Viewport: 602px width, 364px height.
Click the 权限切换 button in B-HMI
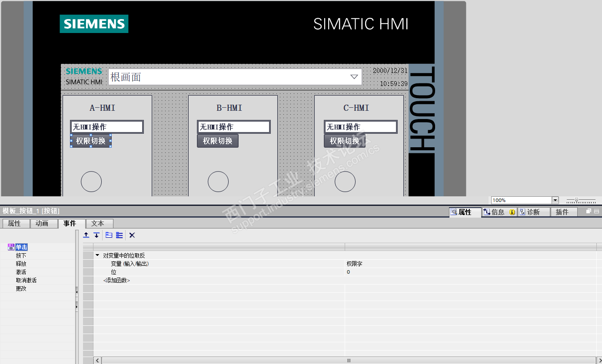pyautogui.click(x=218, y=141)
